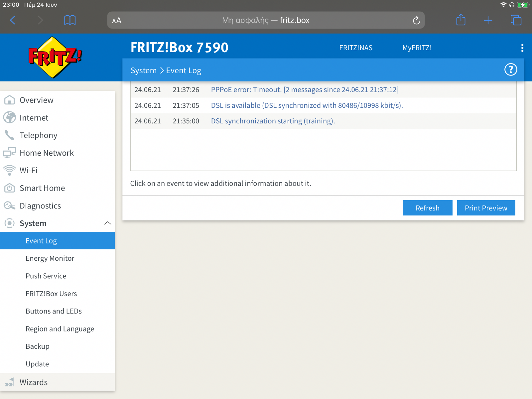532x399 pixels.
Task: Click the Home Network computers icon
Action: coord(9,153)
